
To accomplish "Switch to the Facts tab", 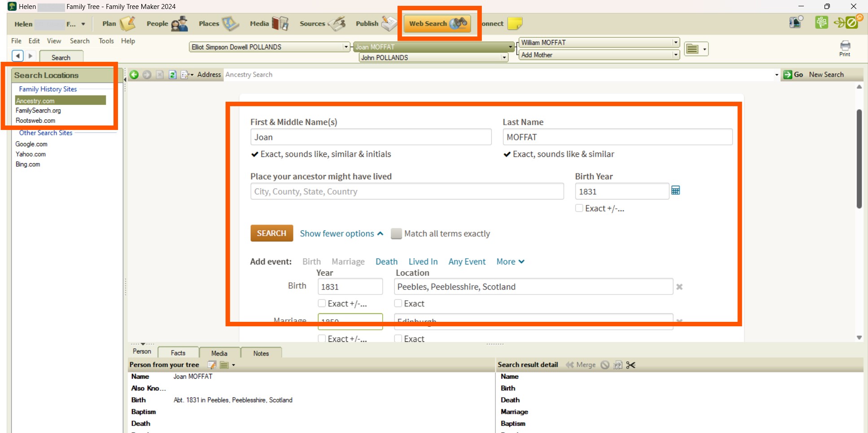I will click(x=178, y=353).
